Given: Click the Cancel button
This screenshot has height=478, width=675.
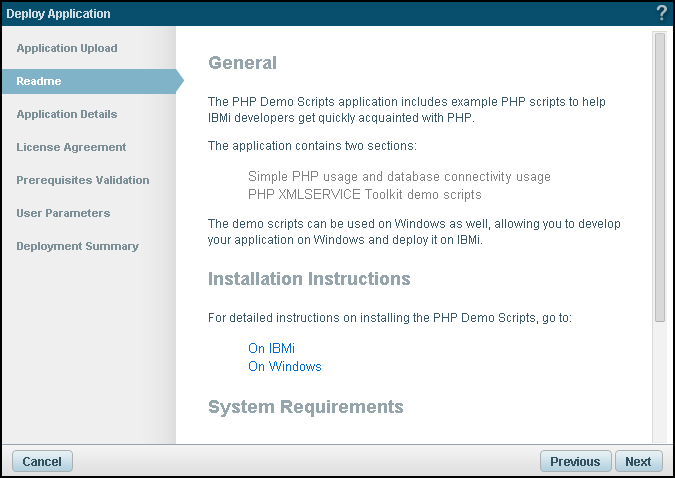Looking at the screenshot, I should [x=42, y=461].
